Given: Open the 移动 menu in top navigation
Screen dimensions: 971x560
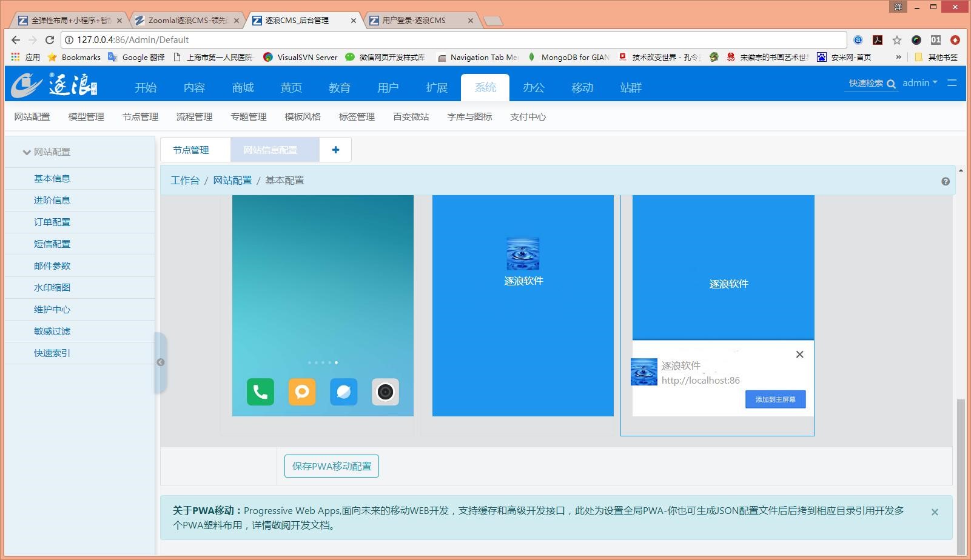Looking at the screenshot, I should pos(581,87).
